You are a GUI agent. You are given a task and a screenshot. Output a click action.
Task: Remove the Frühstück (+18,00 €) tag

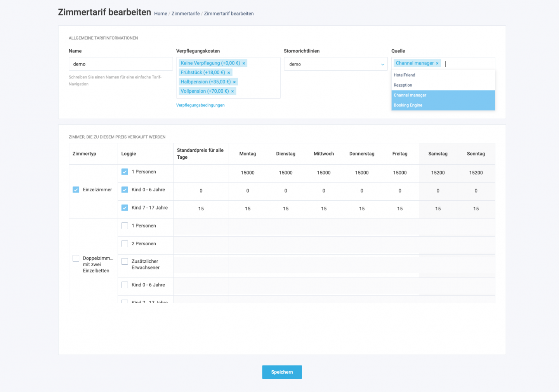[229, 73]
